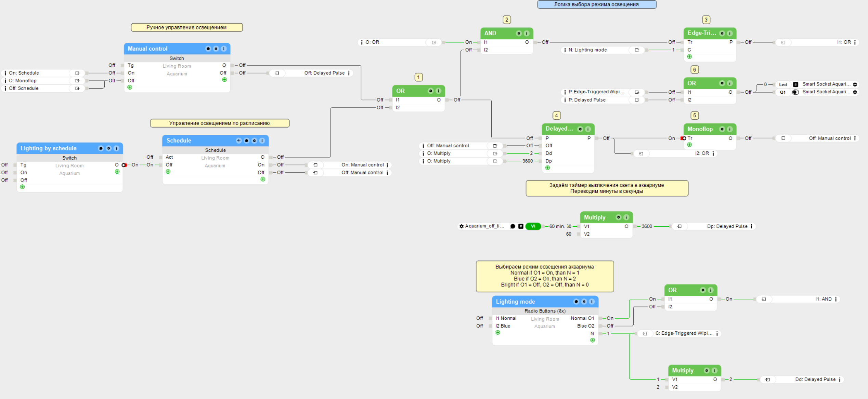The image size is (868, 399).
Task: Click 'N: Lighting mode' memory flag label
Action: point(587,50)
